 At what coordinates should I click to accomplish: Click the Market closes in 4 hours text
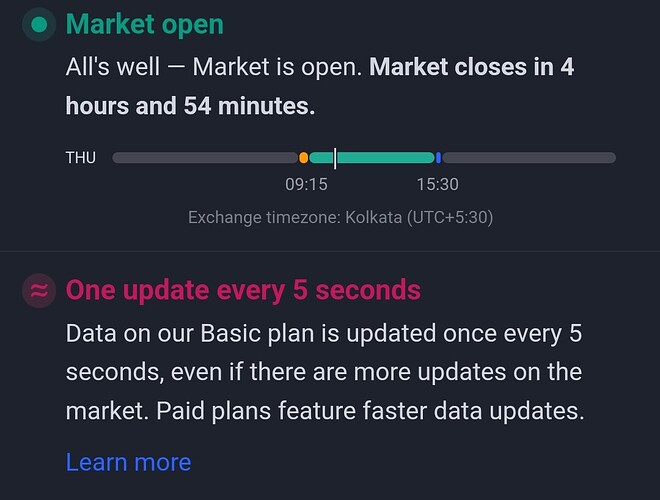pos(471,67)
